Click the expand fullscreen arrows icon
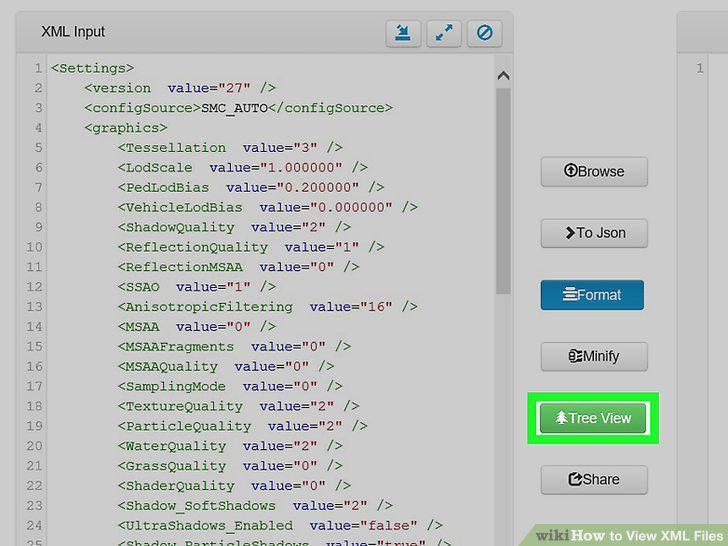This screenshot has width=728, height=546. click(444, 33)
